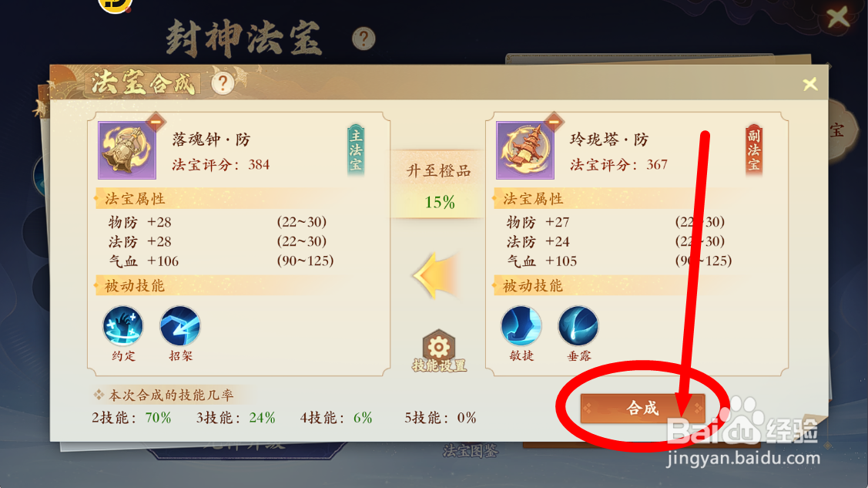Click the 落魂钟 treasure icon

(x=127, y=150)
